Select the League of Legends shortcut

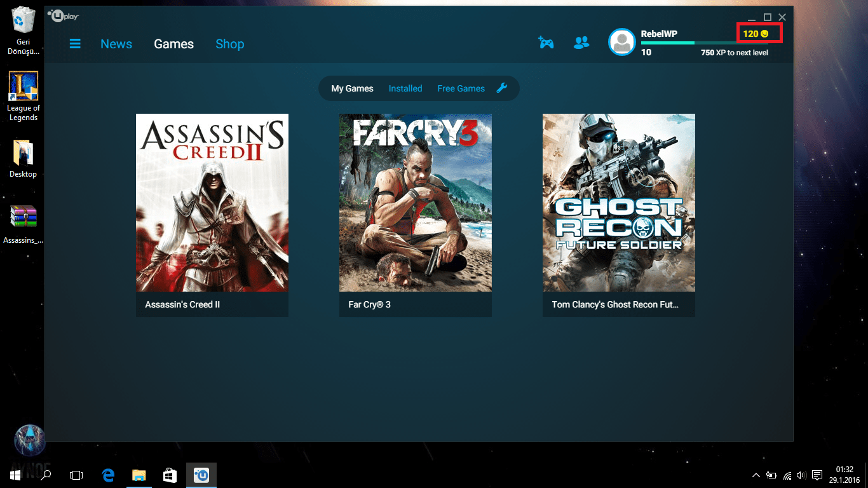coord(24,96)
